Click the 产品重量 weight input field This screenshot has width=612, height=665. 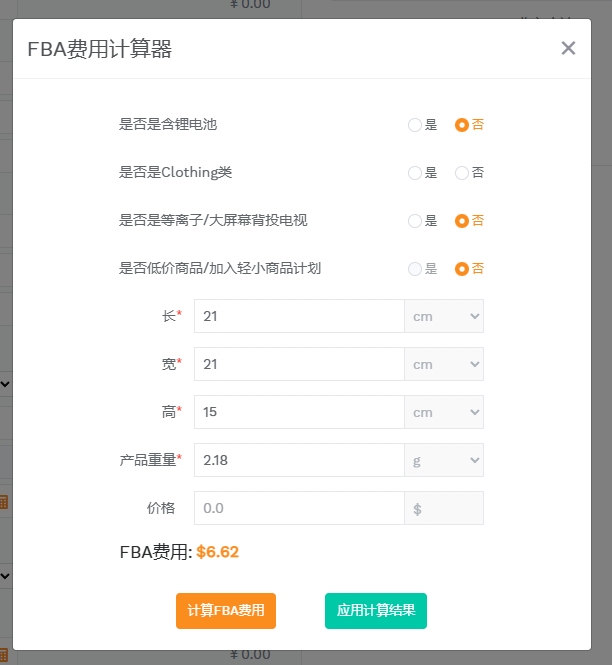(x=299, y=460)
